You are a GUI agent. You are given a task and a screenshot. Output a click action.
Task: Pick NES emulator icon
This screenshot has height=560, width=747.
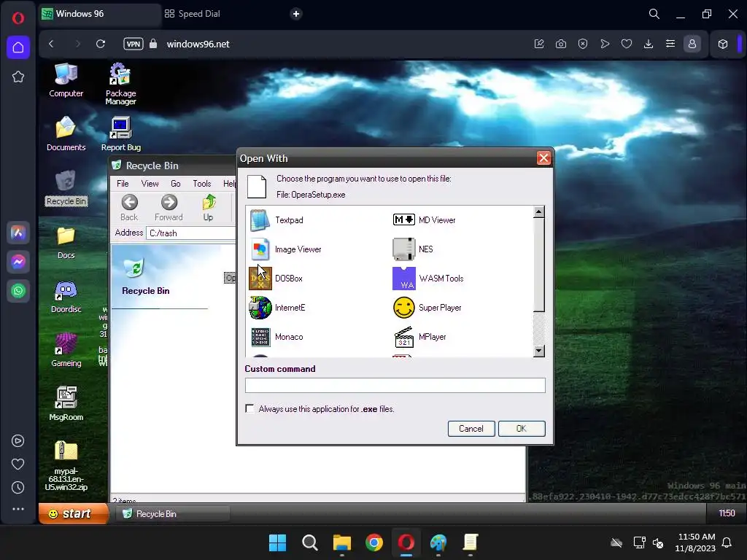click(x=403, y=249)
